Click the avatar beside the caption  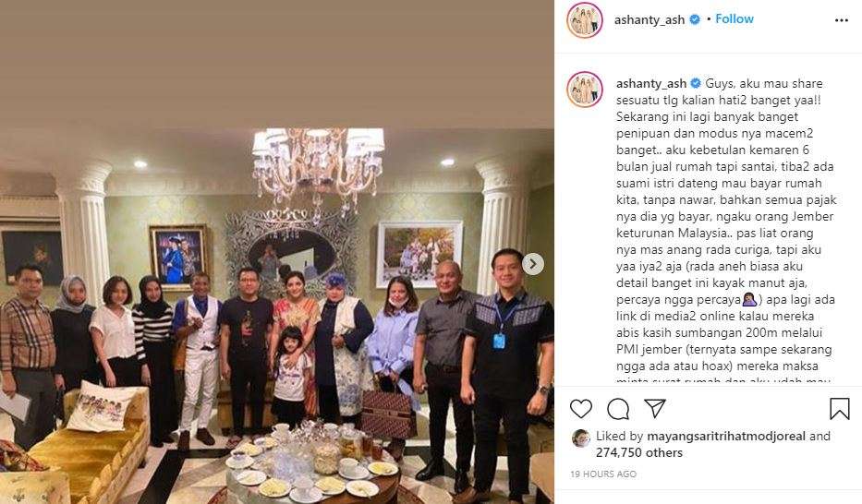pyautogui.click(x=585, y=89)
